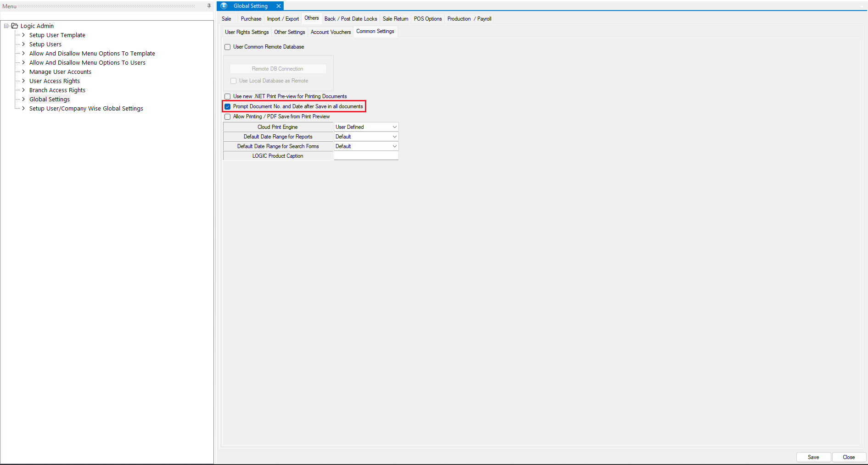Open the Cloud Print Engine dropdown
The image size is (868, 465).
click(x=394, y=127)
